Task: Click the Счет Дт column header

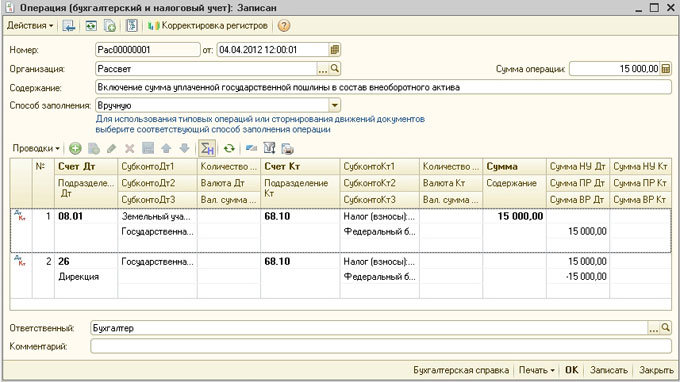Action: point(86,167)
